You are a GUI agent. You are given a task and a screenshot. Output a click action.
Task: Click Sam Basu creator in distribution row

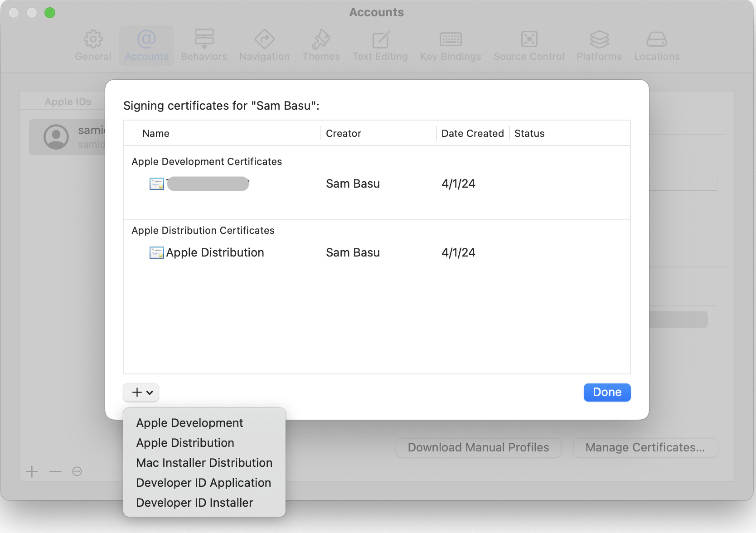353,252
